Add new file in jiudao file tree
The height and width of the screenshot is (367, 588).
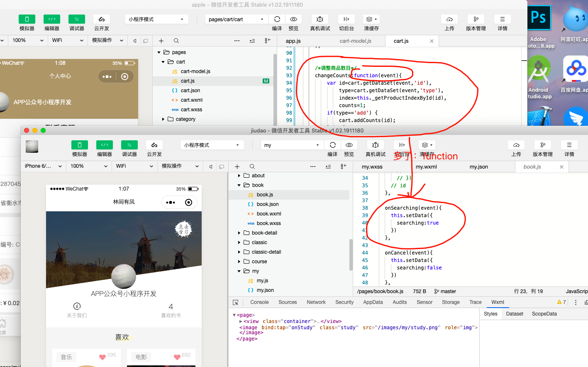tap(237, 166)
